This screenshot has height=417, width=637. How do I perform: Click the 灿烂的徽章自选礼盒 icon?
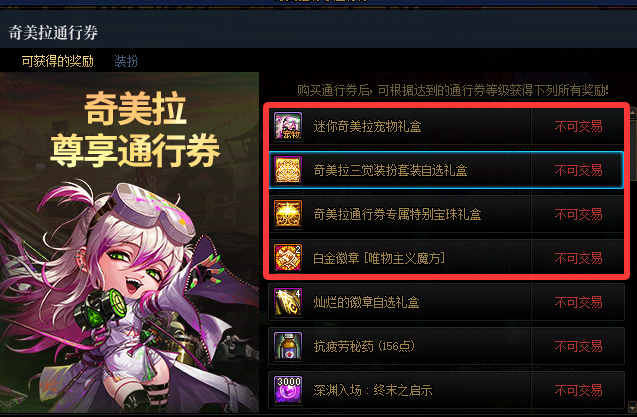pos(288,302)
